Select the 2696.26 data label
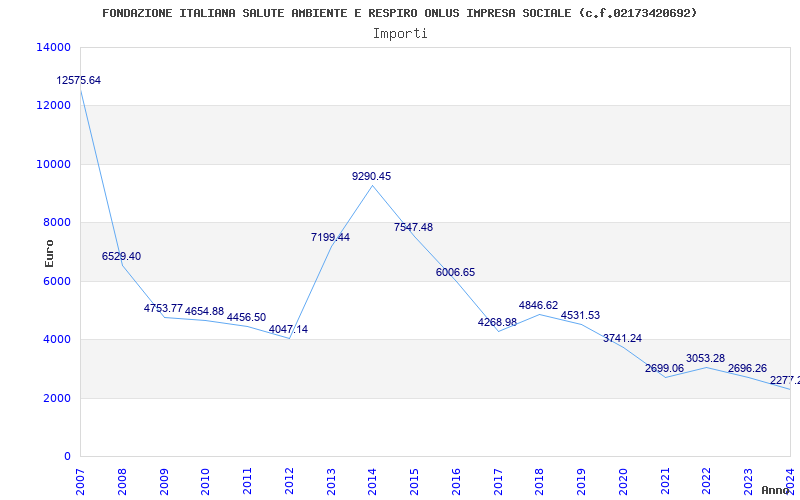Viewport: 800px width, 500px height. click(747, 368)
